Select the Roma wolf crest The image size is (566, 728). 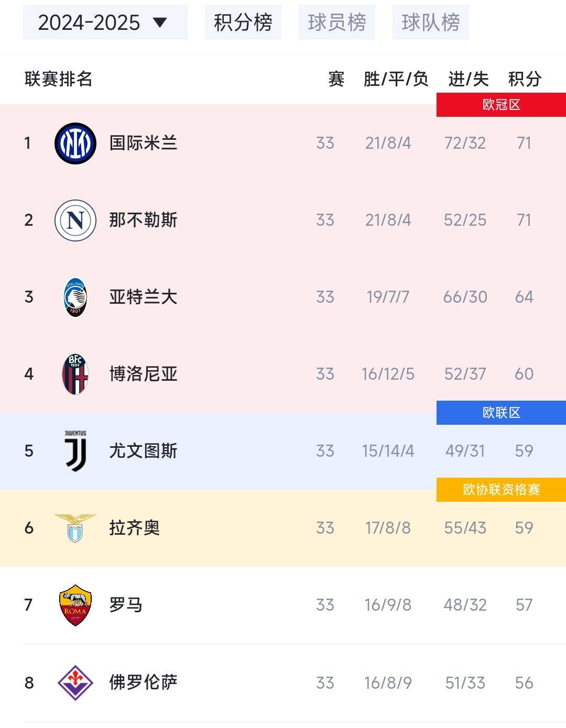(x=75, y=605)
